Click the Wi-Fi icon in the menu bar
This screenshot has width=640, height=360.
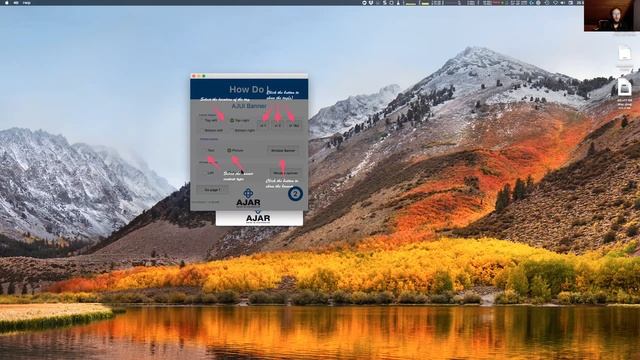pyautogui.click(x=555, y=2)
